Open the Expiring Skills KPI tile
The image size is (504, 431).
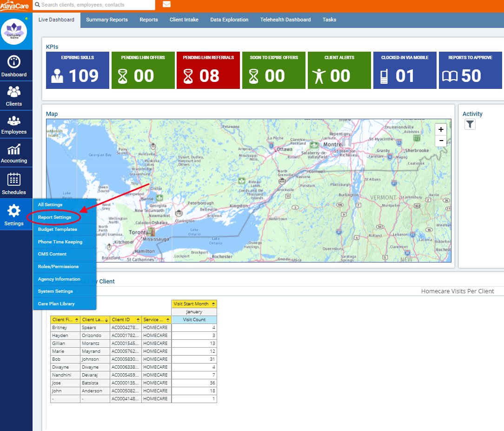coord(77,70)
